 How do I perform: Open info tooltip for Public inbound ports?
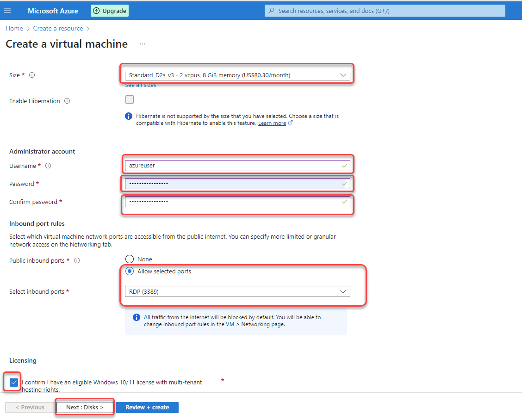coord(76,260)
